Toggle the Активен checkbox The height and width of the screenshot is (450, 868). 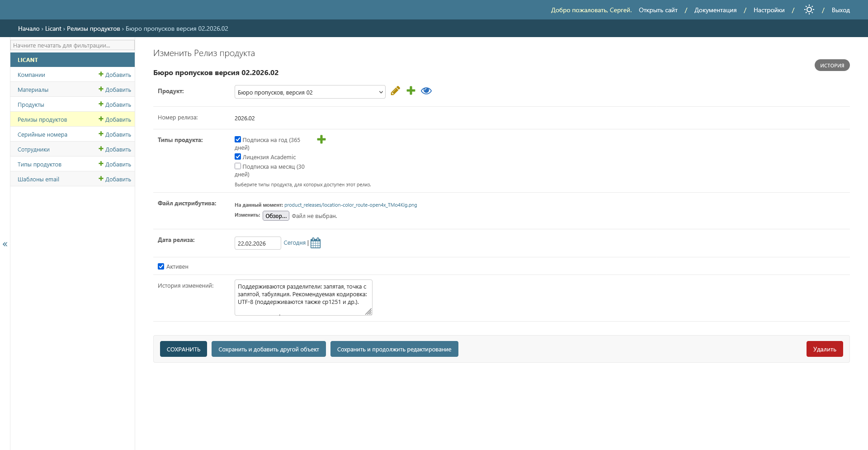coord(161,266)
